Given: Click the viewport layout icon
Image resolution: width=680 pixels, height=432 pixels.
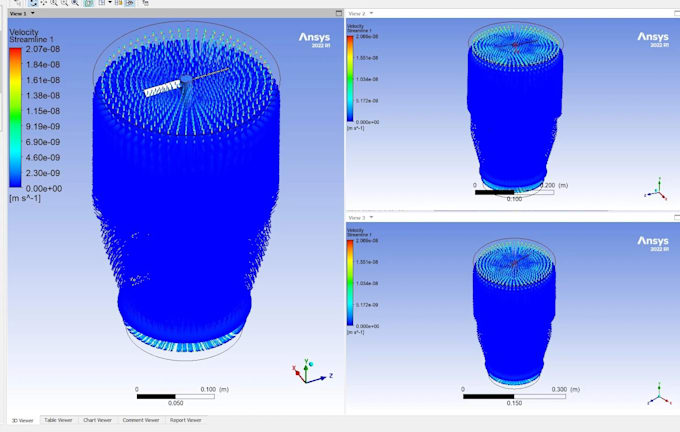Looking at the screenshot, I should (101, 3).
